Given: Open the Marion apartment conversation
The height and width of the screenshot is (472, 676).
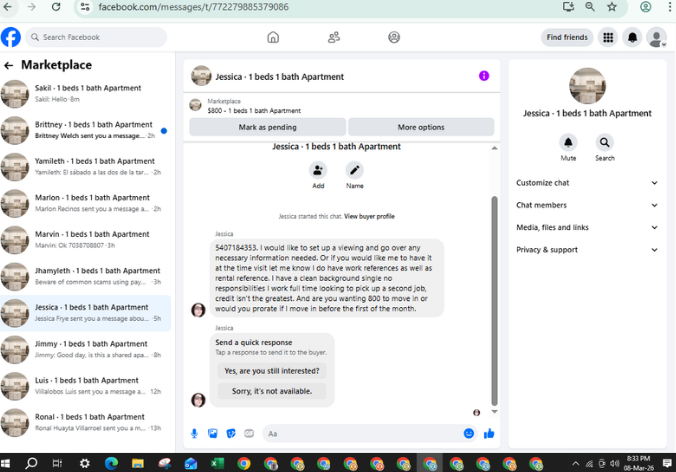Looking at the screenshot, I should click(x=85, y=203).
